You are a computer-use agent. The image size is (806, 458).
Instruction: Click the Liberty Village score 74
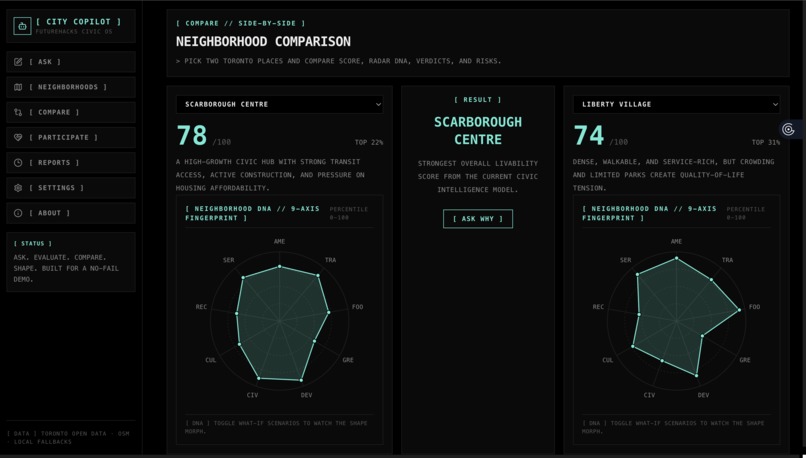[x=589, y=136]
